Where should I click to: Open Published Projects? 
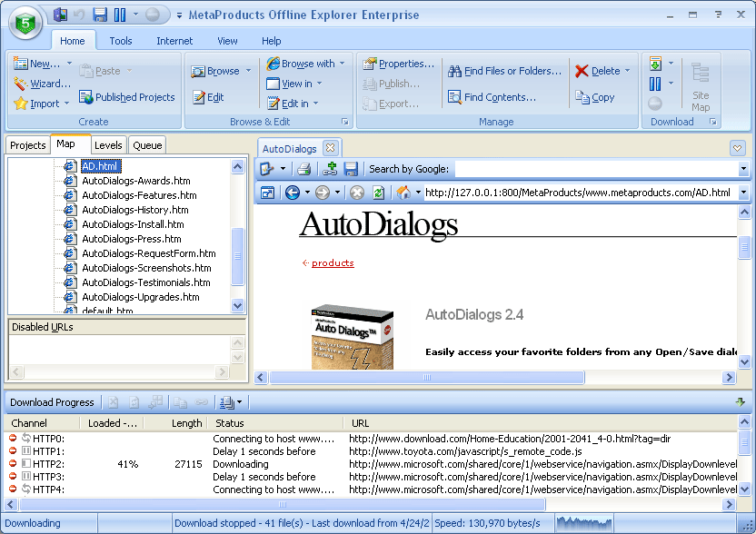(x=127, y=97)
